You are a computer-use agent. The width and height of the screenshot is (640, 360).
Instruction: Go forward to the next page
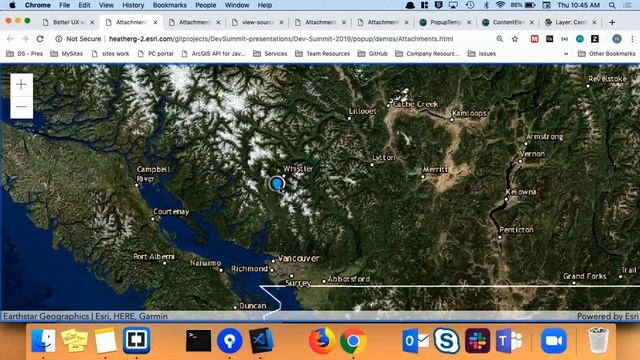click(x=25, y=39)
